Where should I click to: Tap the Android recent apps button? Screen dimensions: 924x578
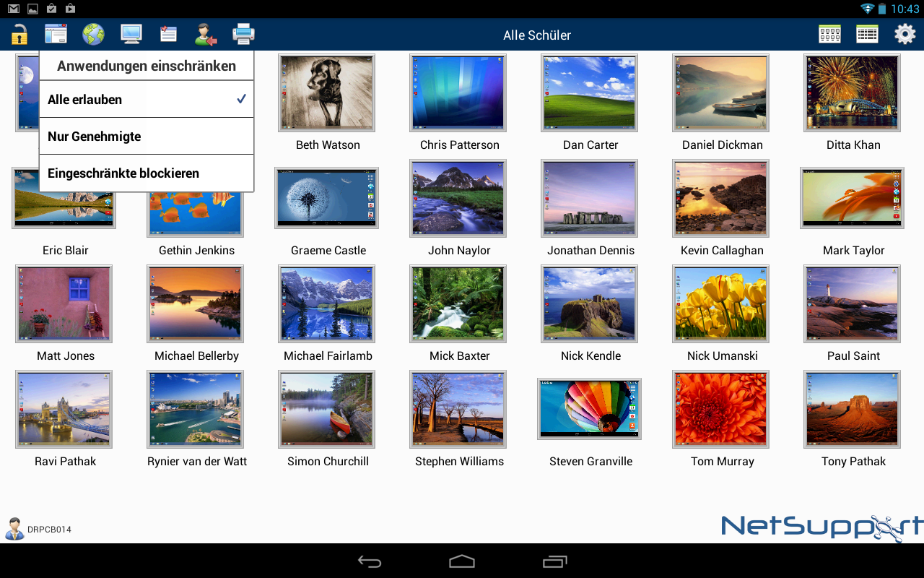pos(554,561)
